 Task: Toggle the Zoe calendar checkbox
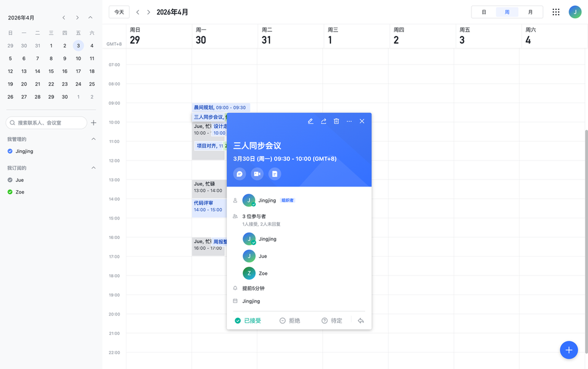(x=10, y=192)
